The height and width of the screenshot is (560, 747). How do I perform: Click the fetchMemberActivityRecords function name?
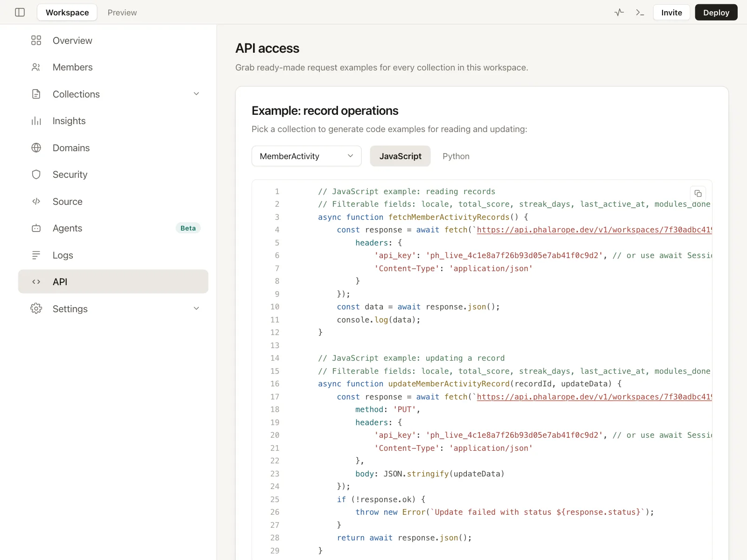click(x=449, y=217)
